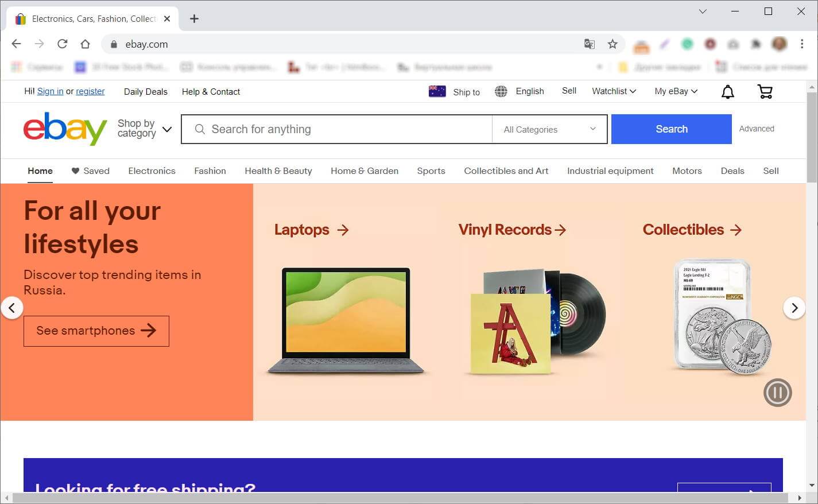
Task: Click the vertical page scrollbar thumb
Action: (x=811, y=138)
